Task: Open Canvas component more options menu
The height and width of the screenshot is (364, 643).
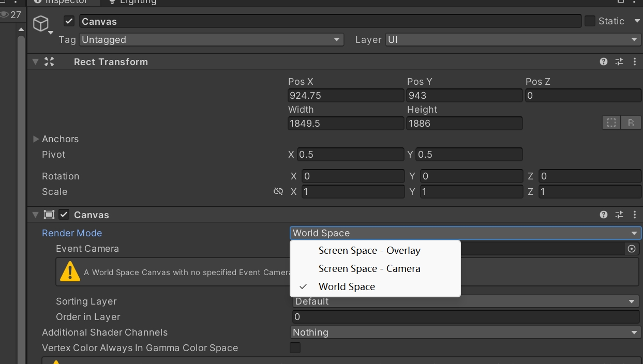Action: tap(635, 215)
